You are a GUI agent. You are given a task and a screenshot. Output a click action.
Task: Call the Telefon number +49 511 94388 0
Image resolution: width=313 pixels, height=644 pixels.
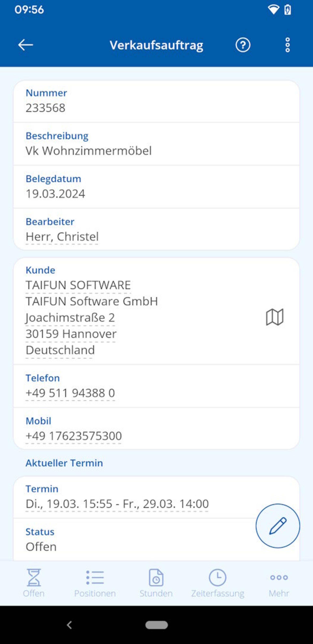click(x=70, y=393)
